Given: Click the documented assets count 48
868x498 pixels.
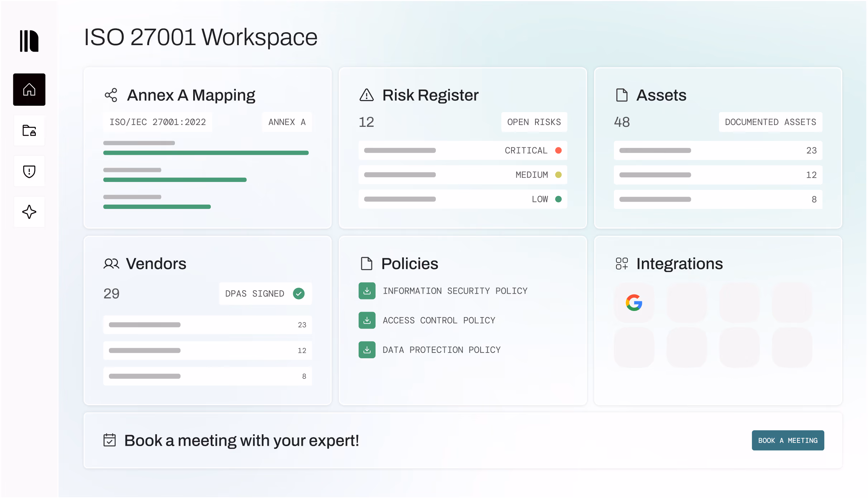Looking at the screenshot, I should click(622, 122).
